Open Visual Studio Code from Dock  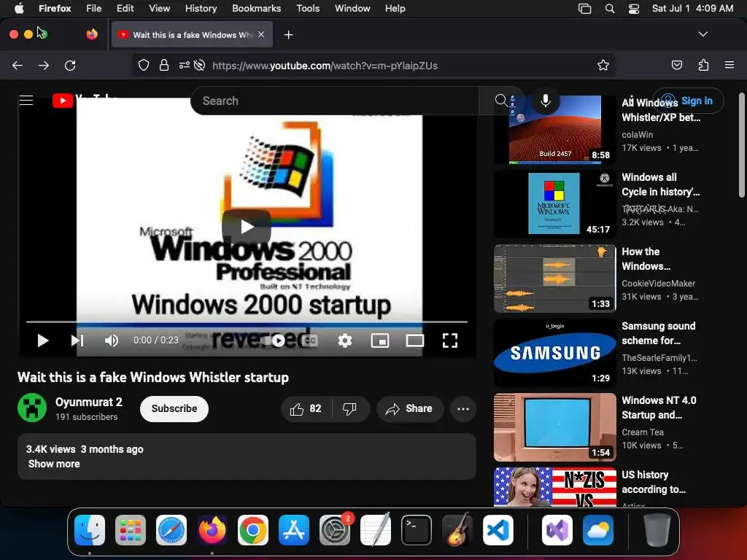(x=498, y=530)
